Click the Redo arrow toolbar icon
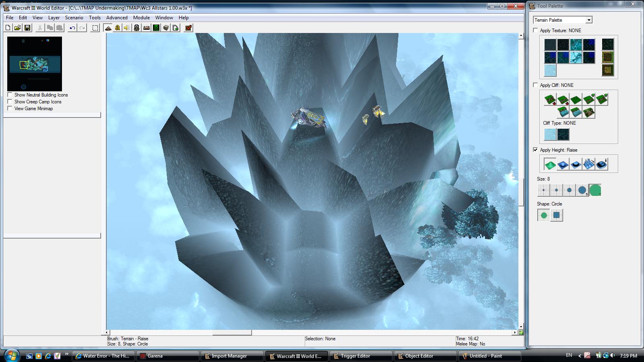Image resolution: width=644 pixels, height=362 pixels. click(x=82, y=28)
